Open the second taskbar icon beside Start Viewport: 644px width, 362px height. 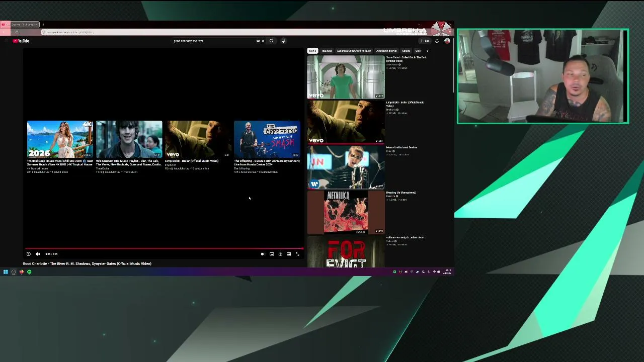point(13,272)
